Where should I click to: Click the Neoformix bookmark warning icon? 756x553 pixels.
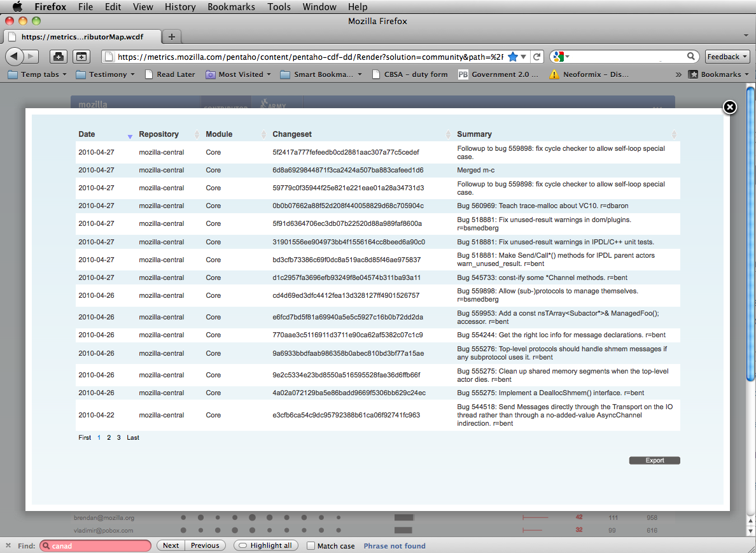pos(554,74)
